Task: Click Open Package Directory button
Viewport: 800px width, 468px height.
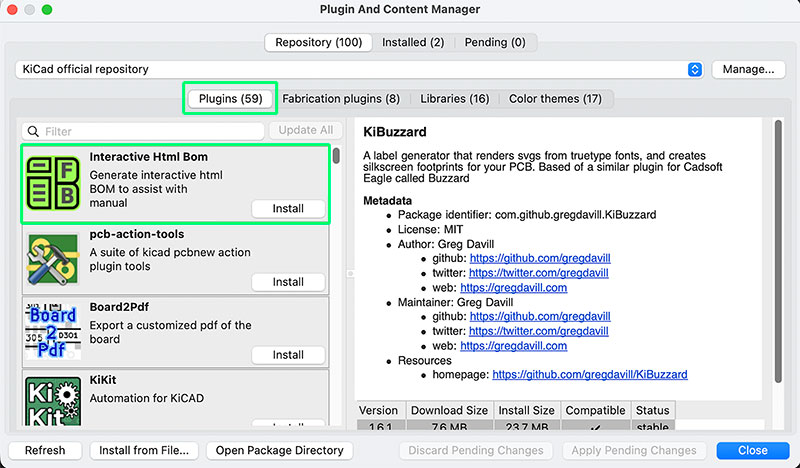Action: pyautogui.click(x=279, y=450)
